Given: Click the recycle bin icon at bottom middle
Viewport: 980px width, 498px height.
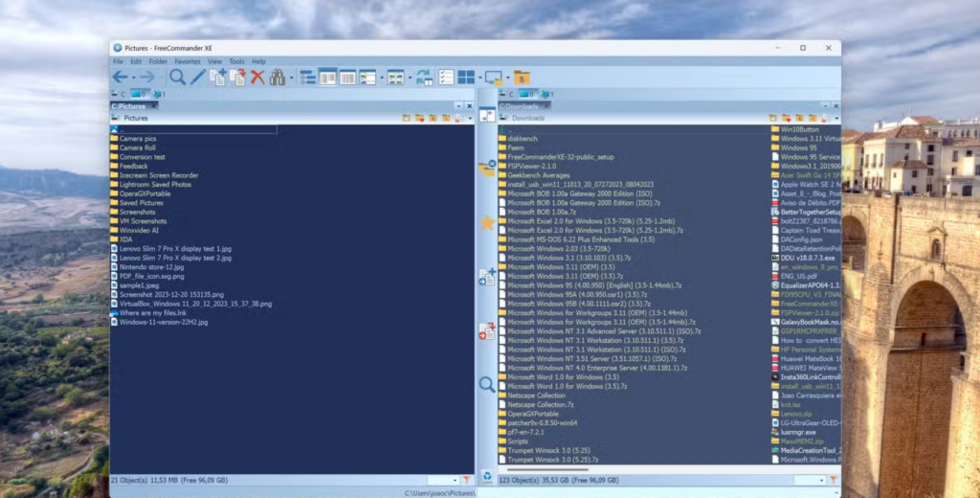Looking at the screenshot, I should pos(487,477).
